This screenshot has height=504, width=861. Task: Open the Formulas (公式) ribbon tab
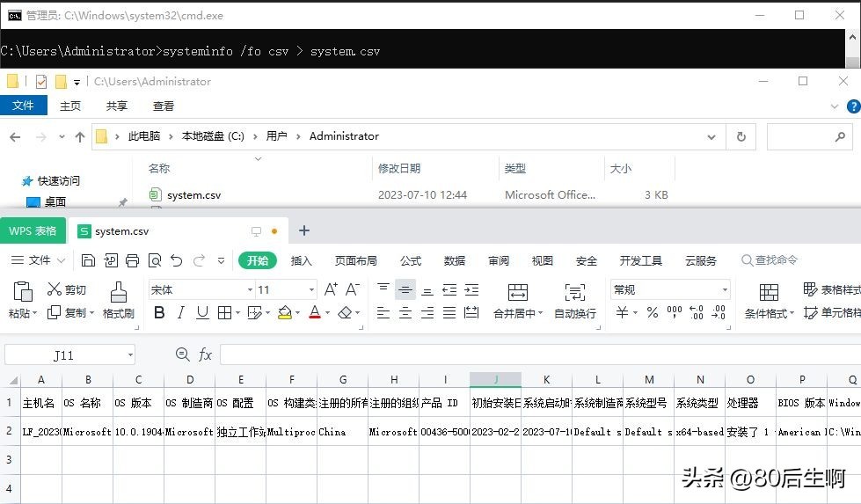(x=411, y=260)
